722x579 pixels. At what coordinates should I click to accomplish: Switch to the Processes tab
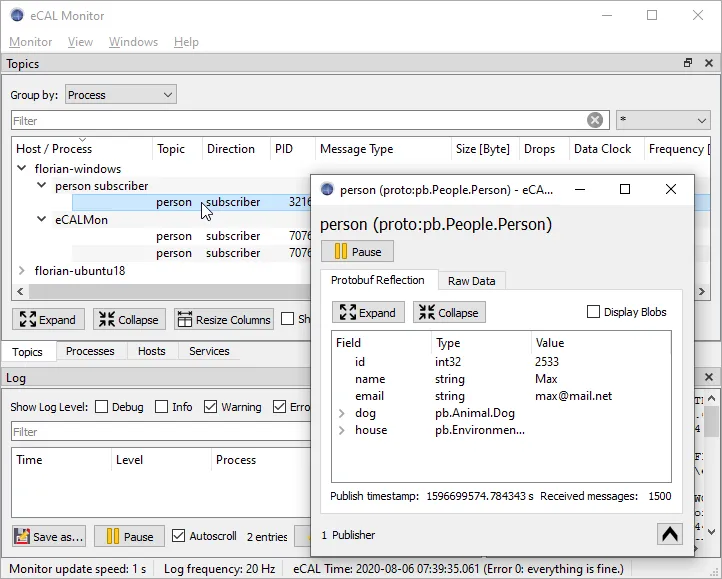90,351
